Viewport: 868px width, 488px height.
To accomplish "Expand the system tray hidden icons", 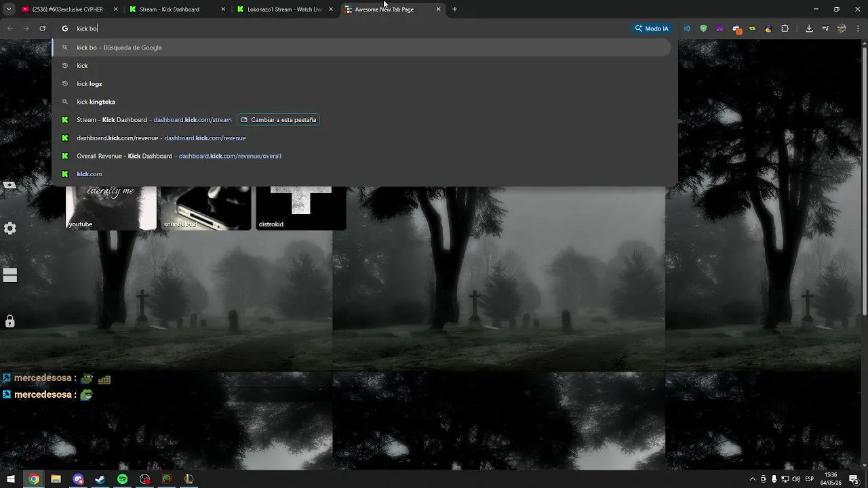I will click(752, 479).
